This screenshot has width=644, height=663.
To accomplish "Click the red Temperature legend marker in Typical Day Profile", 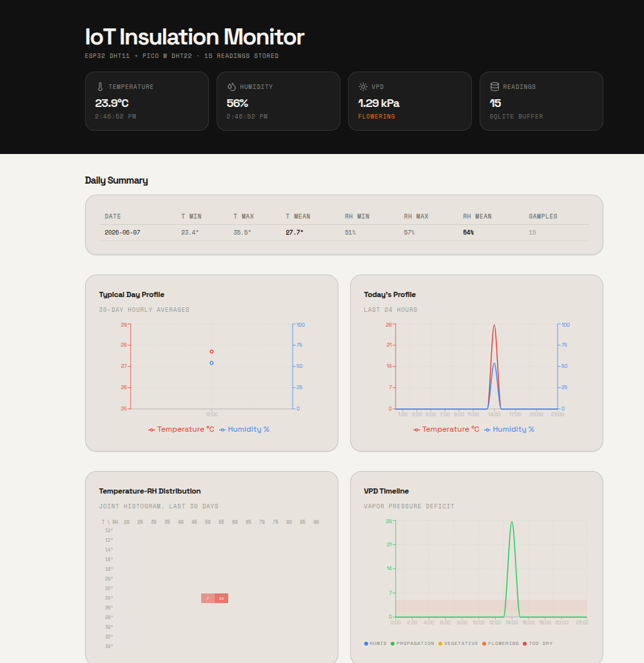I will pos(151,430).
